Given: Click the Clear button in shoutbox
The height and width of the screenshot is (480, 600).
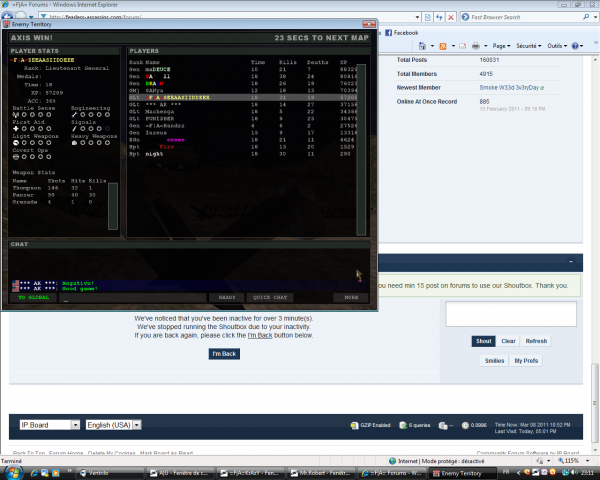Looking at the screenshot, I should tap(508, 341).
